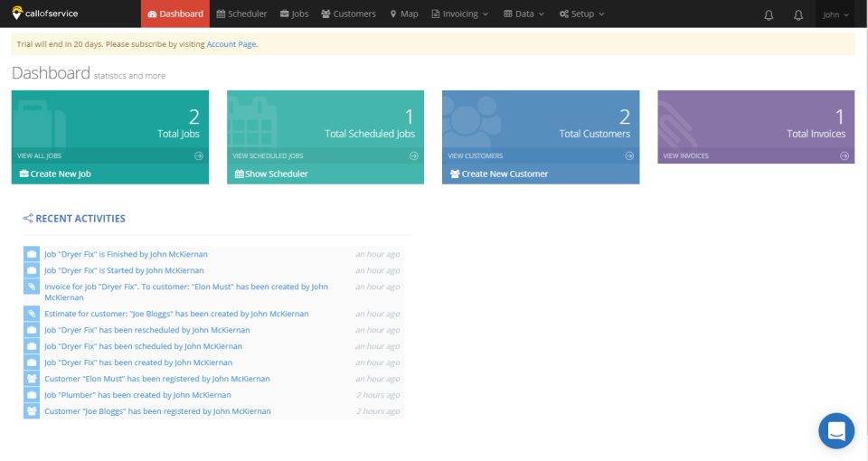Click View Customers link

[x=476, y=156]
